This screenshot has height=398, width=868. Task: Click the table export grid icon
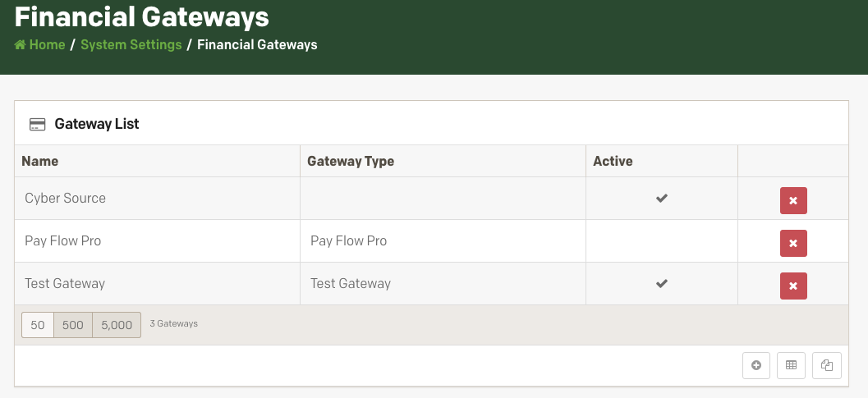(x=791, y=365)
